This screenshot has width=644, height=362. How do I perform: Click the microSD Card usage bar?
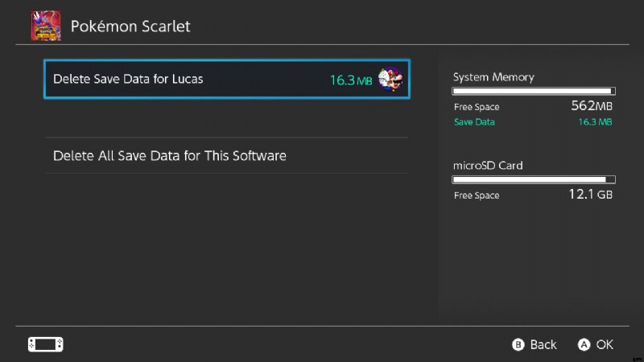click(534, 179)
